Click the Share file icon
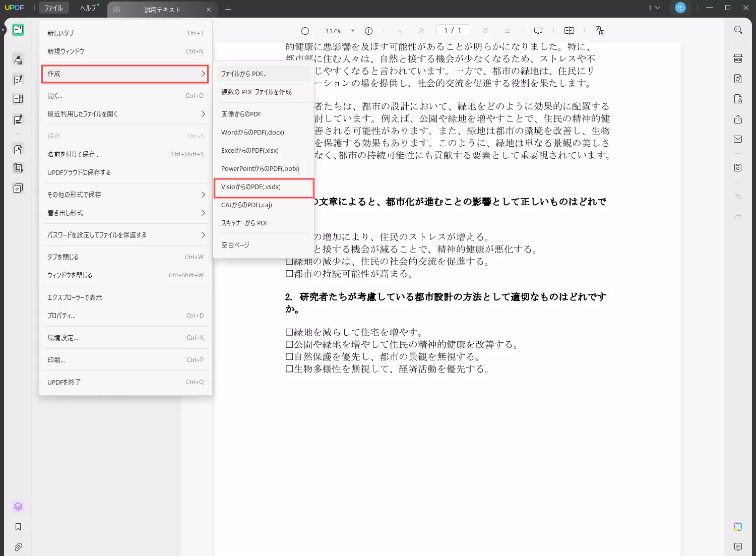This screenshot has width=756, height=556. (x=738, y=119)
